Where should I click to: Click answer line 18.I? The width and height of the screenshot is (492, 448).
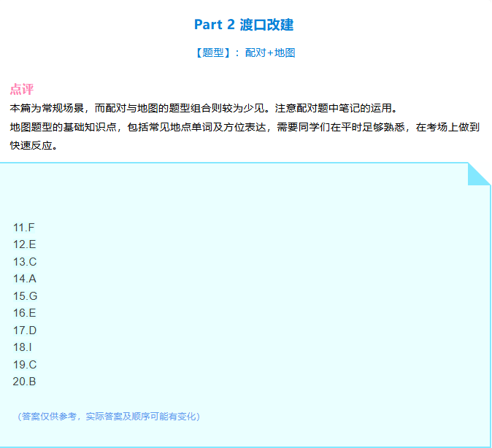click(23, 347)
